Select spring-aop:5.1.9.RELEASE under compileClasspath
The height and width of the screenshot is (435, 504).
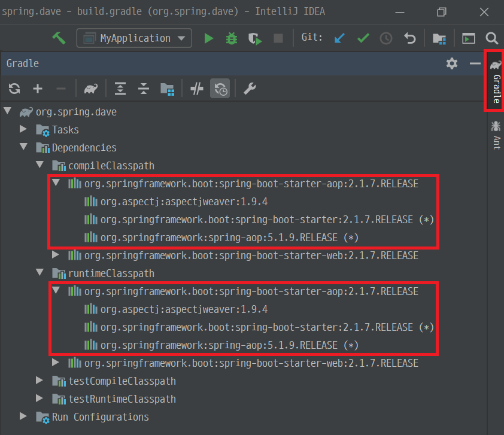point(229,238)
